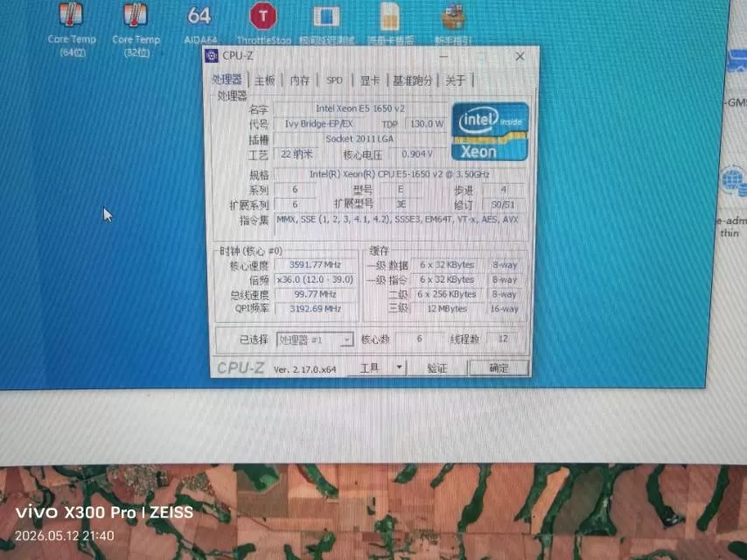This screenshot has width=747, height=560.
Task: Click the 3591.77 MHz core speed value
Action: pyautogui.click(x=316, y=264)
